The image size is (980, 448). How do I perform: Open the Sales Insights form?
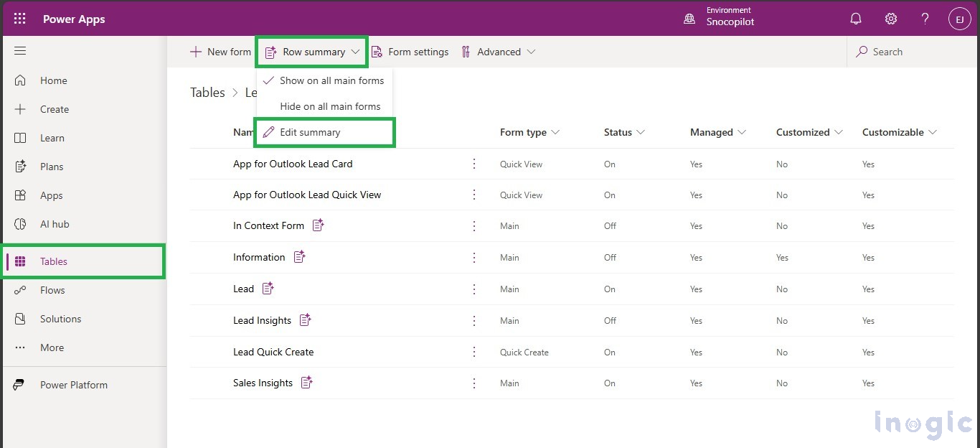(x=263, y=383)
